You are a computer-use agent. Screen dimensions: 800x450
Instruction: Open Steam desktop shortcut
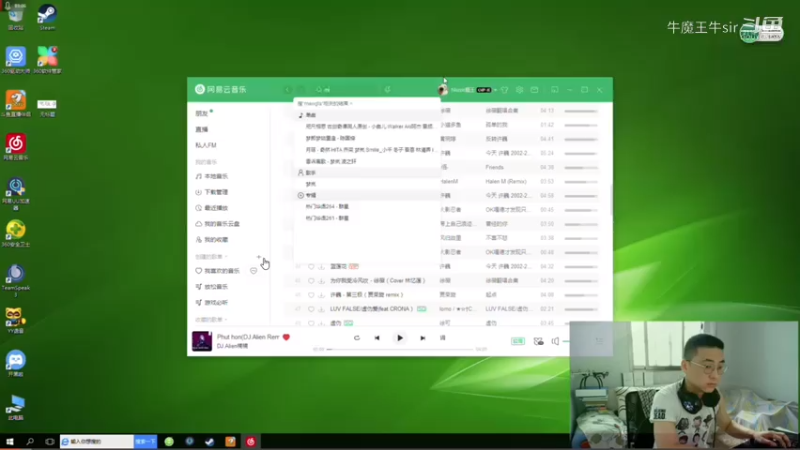click(47, 17)
